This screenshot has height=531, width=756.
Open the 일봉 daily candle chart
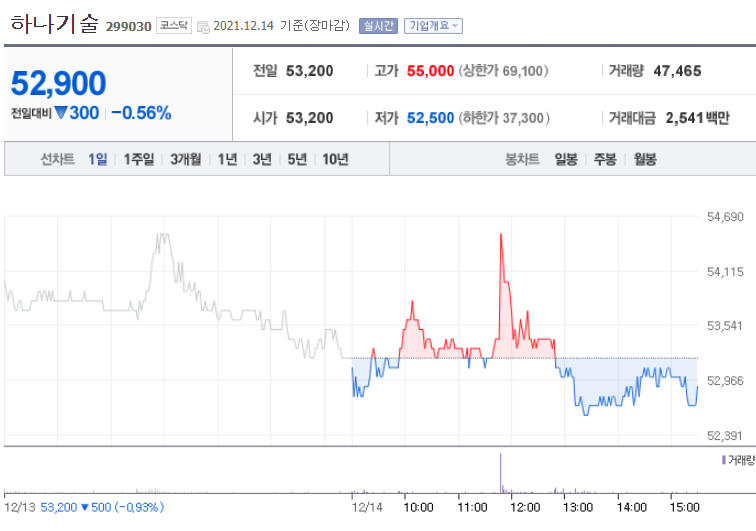coord(566,159)
